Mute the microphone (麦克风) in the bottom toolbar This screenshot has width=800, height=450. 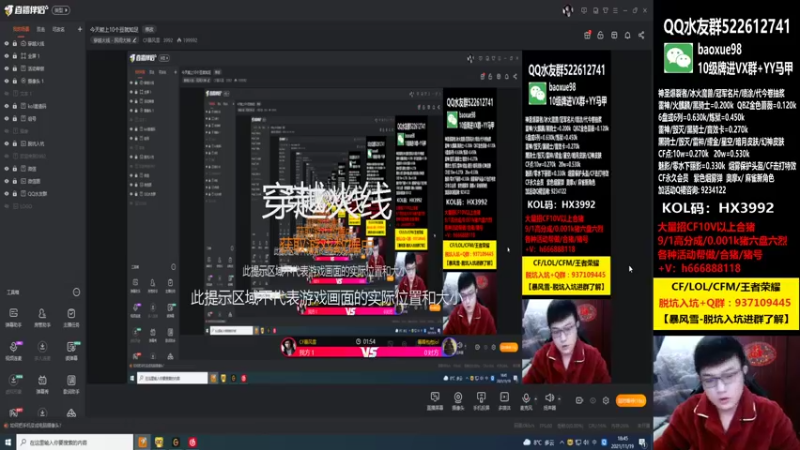[x=526, y=401]
